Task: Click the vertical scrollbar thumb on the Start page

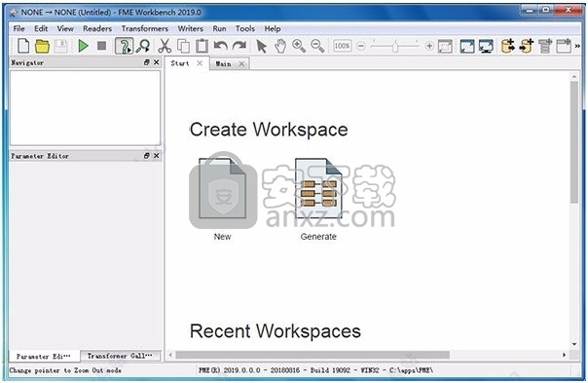Action: [574, 142]
